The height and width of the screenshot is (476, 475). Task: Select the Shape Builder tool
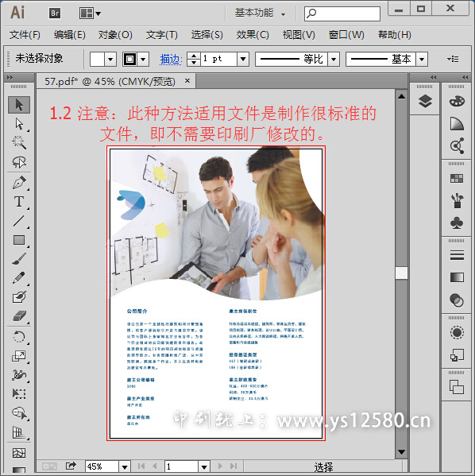19,413
